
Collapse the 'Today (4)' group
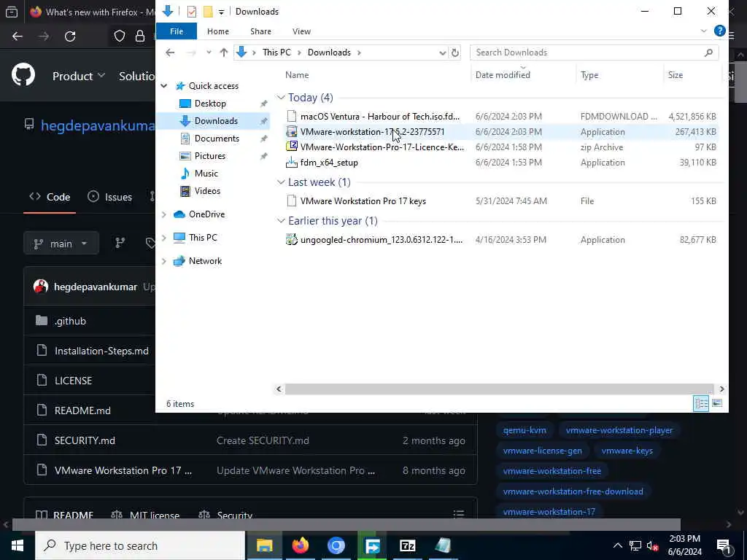281,98
